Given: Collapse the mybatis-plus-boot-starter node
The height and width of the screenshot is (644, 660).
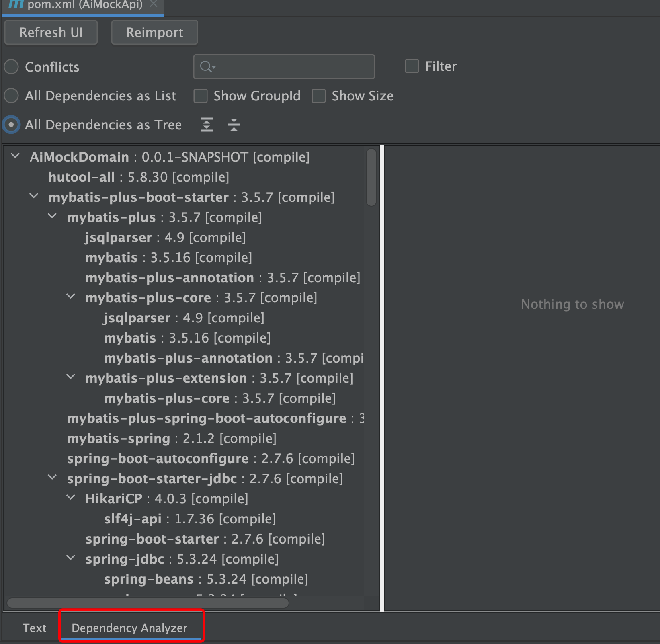Looking at the screenshot, I should point(34,196).
